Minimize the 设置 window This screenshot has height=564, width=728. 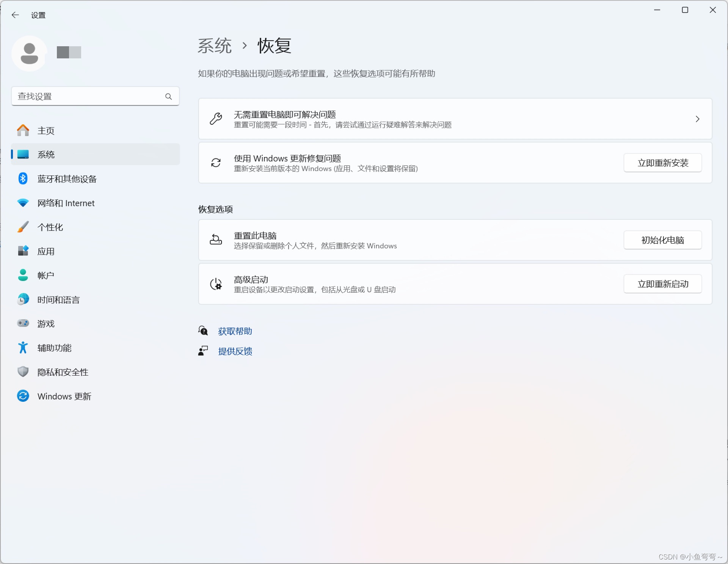coord(657,10)
